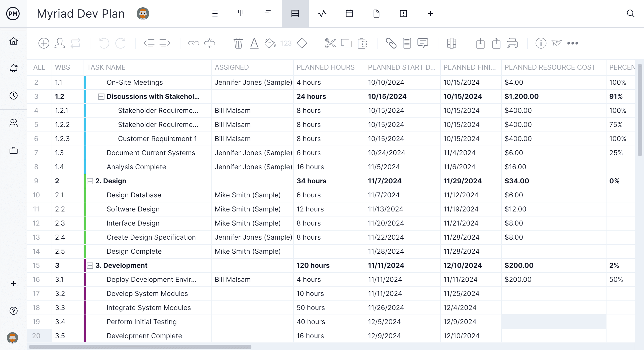The height and width of the screenshot is (350, 644).
Task: Click the milestone diamond icon
Action: pos(302,43)
